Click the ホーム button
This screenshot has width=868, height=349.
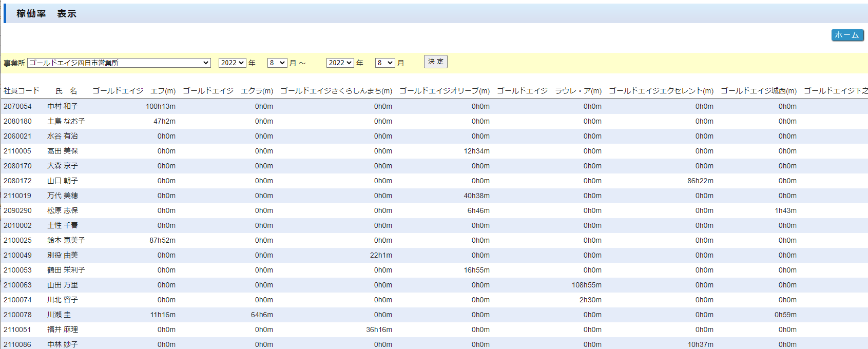tap(847, 35)
